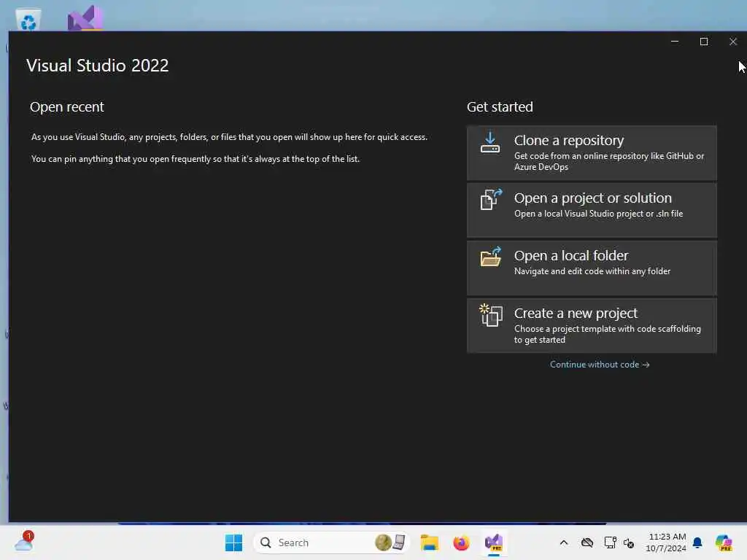This screenshot has width=747, height=560.
Task: Open the Recycle Bin desktop icon
Action: click(x=28, y=20)
